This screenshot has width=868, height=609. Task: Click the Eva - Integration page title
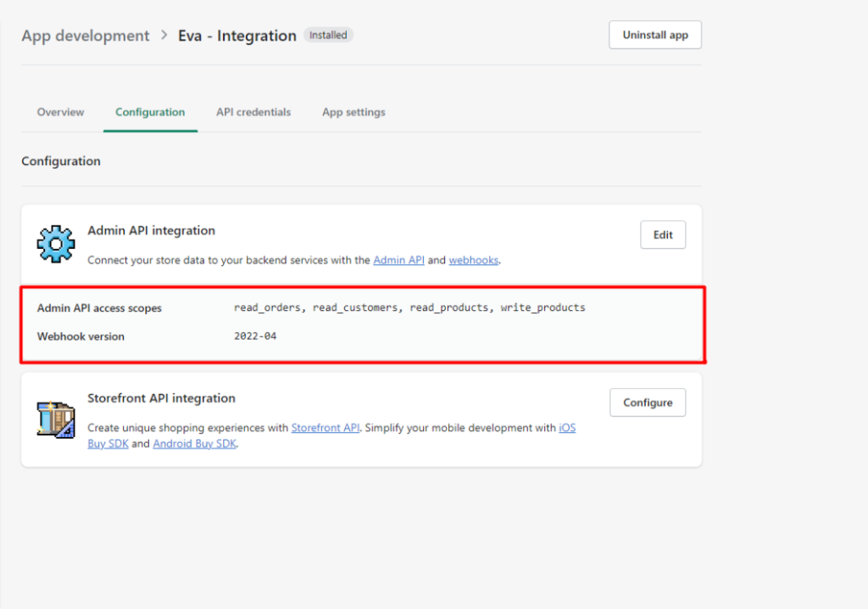[x=237, y=36]
